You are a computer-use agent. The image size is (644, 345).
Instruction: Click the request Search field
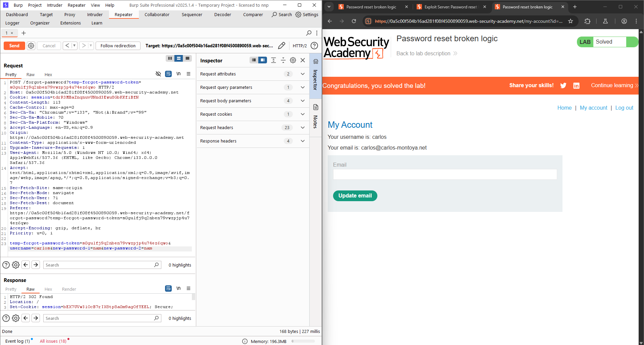click(x=102, y=265)
